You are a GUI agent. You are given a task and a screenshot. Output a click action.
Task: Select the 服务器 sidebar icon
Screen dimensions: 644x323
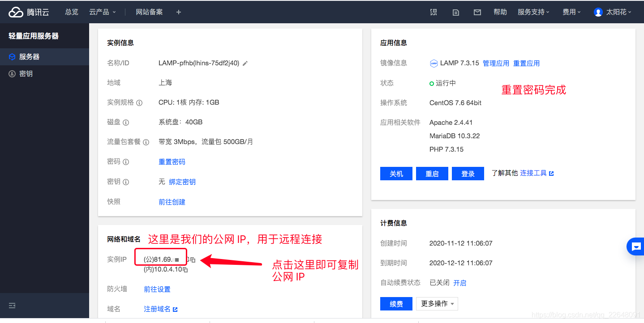point(12,57)
